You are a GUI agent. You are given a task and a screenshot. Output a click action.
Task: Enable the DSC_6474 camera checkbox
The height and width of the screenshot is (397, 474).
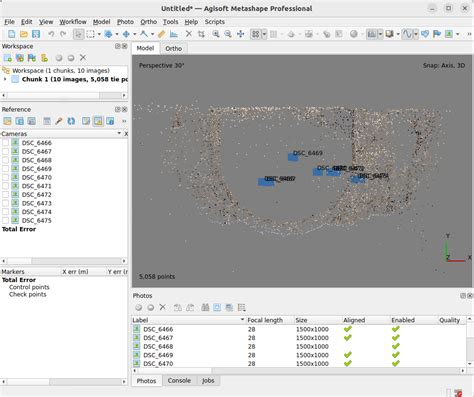tap(5, 212)
